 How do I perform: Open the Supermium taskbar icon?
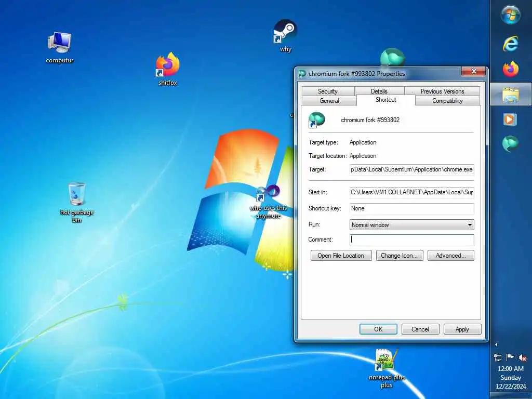pos(510,143)
